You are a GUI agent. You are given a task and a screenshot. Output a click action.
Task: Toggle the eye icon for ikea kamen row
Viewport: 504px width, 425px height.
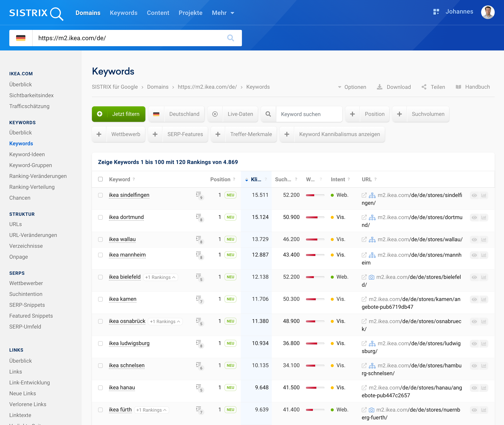coord(474,299)
